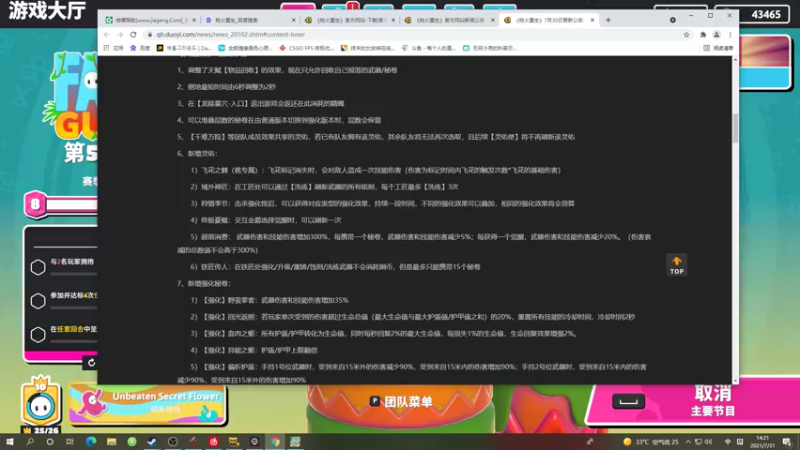Go back using browser back arrow

click(106, 34)
